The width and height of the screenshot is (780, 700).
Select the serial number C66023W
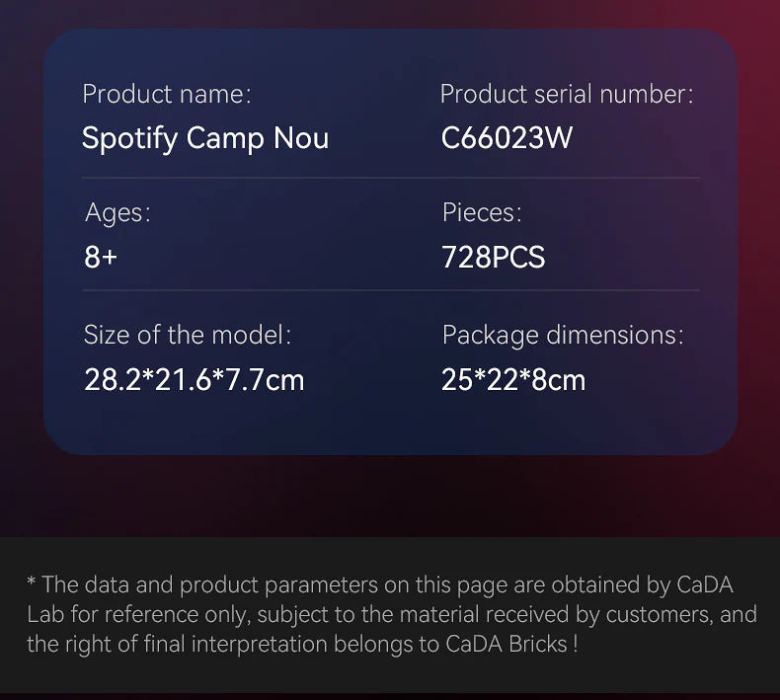click(x=506, y=138)
